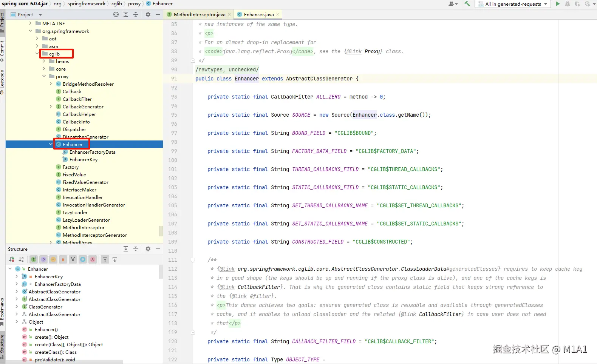This screenshot has width=597, height=364.
Task: Click the proxy breadcrumb in navigation bar
Action: (134, 4)
